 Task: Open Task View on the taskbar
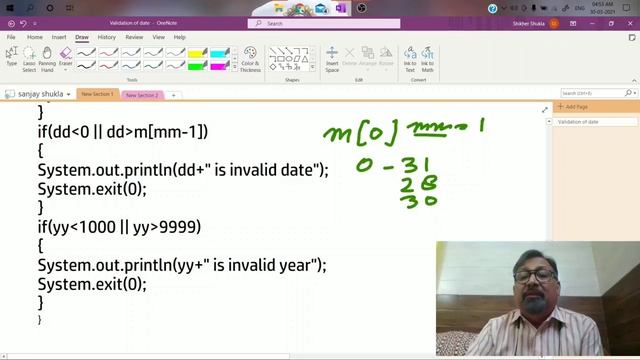70,8
